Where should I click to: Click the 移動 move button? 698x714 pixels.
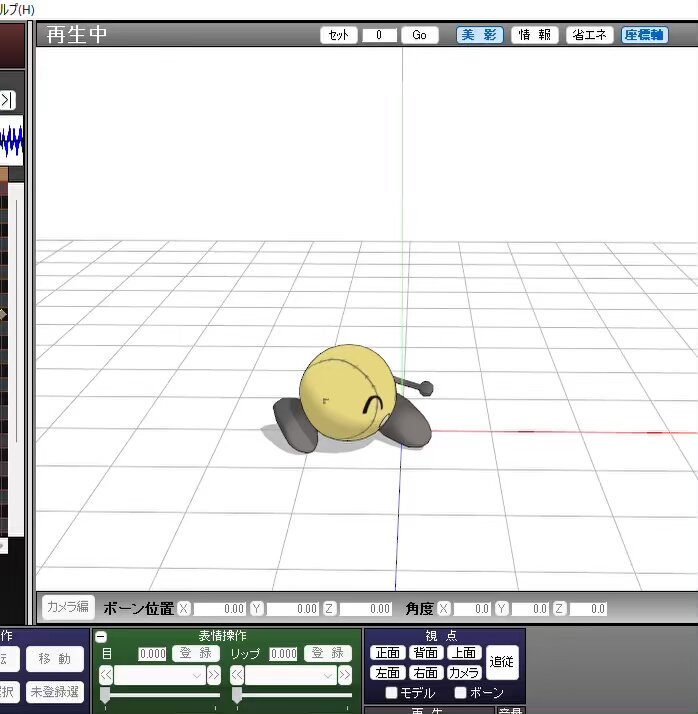click(x=55, y=659)
